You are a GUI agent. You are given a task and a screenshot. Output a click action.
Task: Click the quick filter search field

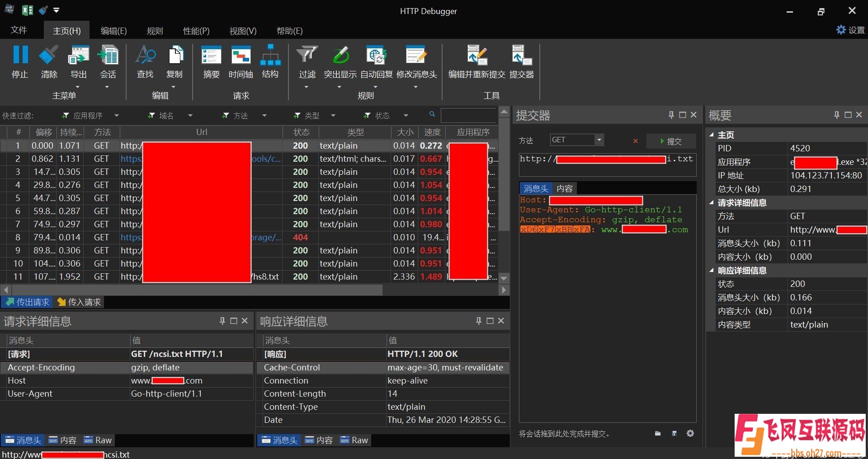tap(468, 116)
